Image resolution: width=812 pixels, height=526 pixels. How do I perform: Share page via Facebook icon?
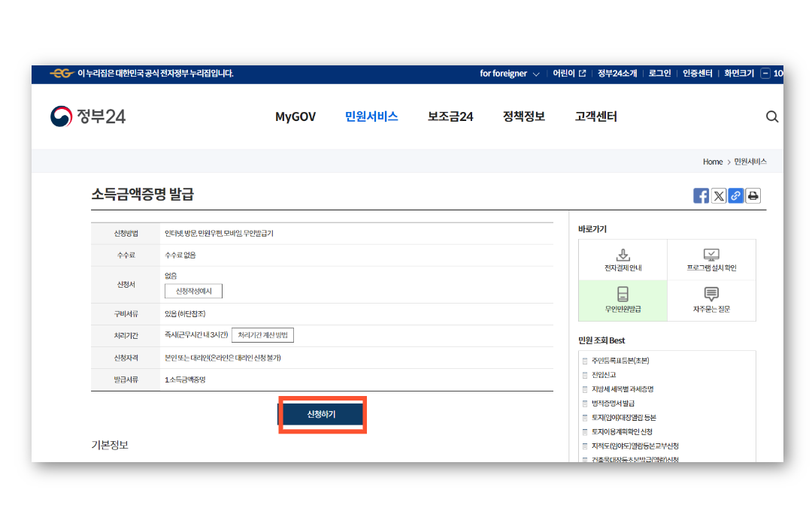(701, 195)
